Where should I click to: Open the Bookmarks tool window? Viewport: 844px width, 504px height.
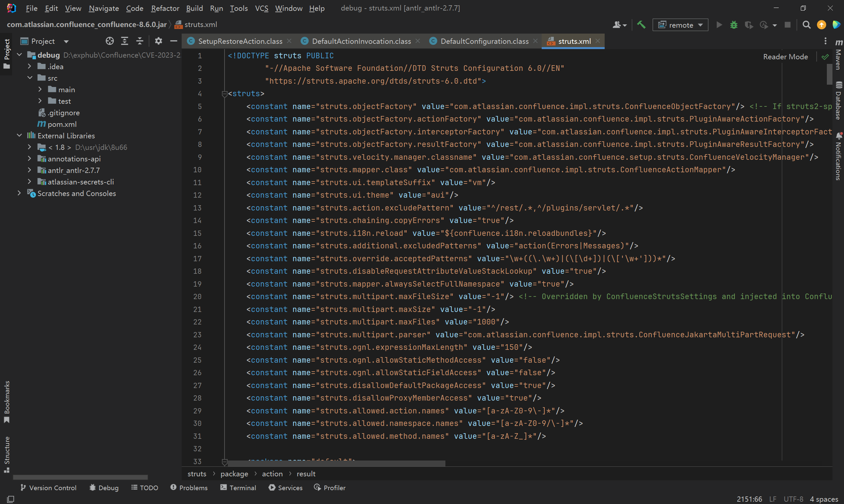coord(7,402)
